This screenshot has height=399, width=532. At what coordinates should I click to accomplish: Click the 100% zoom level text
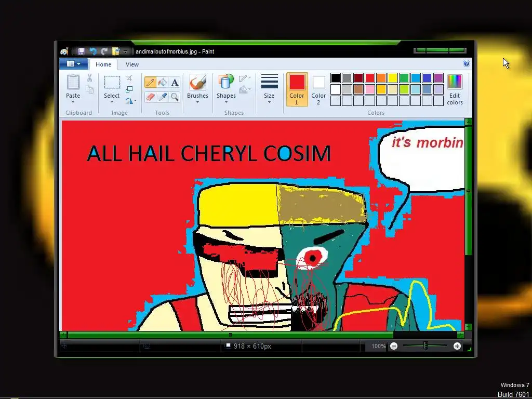point(378,346)
